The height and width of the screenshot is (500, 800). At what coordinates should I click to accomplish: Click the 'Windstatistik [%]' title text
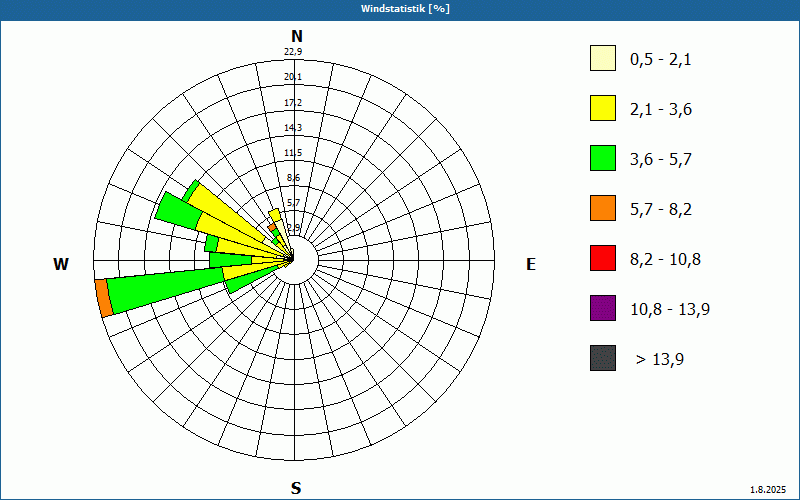pyautogui.click(x=405, y=9)
